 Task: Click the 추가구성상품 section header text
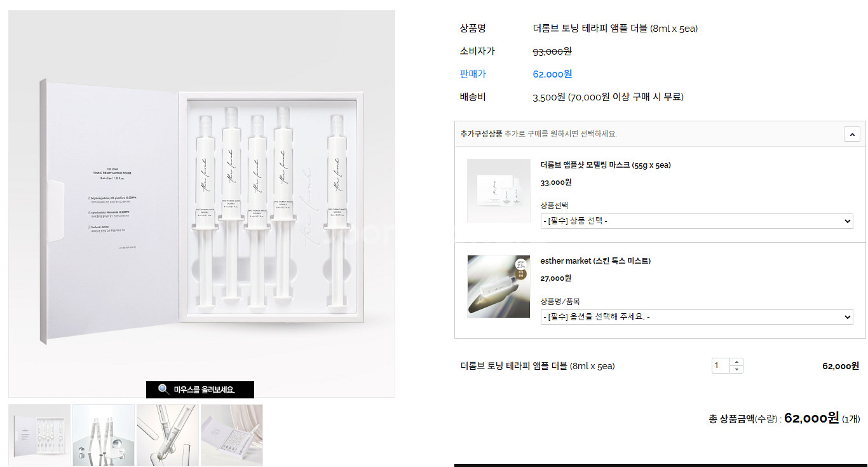click(x=481, y=134)
